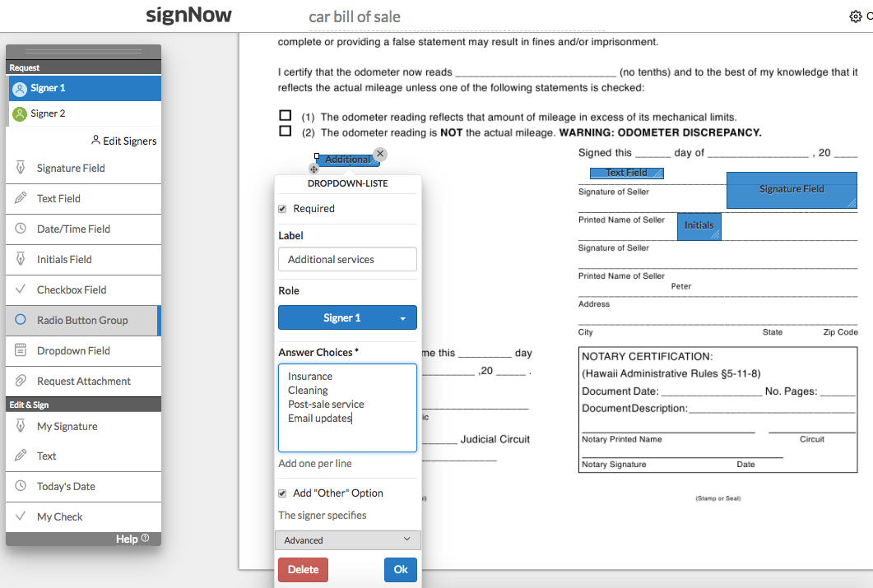Select the blue Additional field on document

(x=347, y=160)
